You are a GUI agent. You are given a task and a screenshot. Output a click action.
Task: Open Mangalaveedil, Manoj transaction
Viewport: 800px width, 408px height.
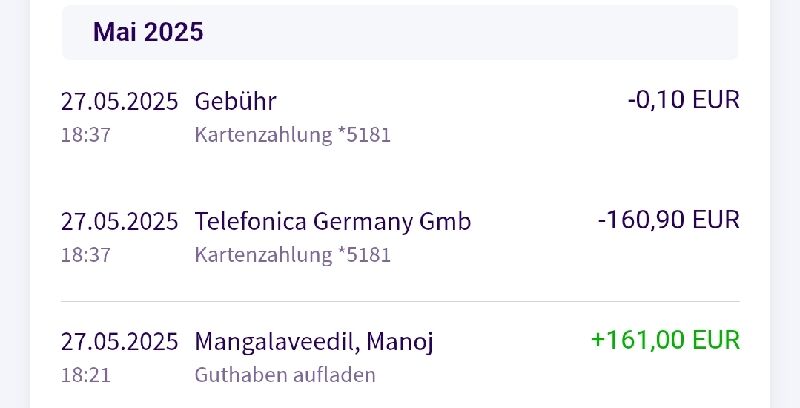click(400, 357)
